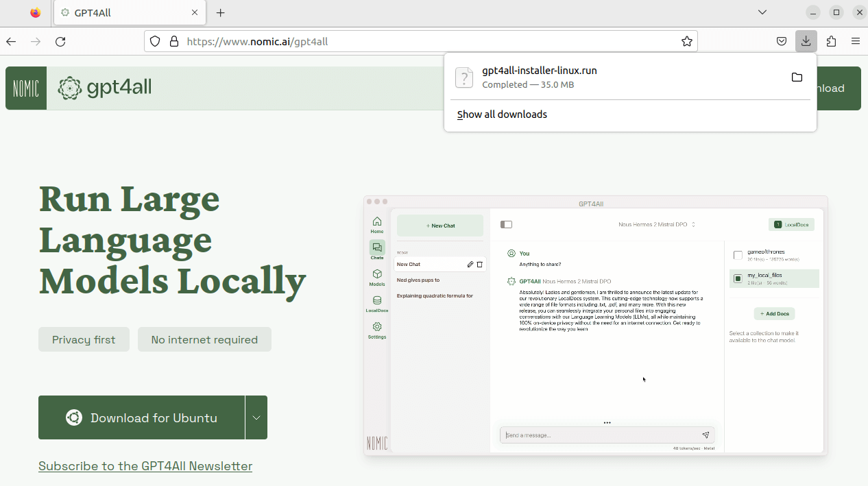The image size is (868, 486).
Task: Toggle the Downloads toolbar button
Action: (806, 42)
